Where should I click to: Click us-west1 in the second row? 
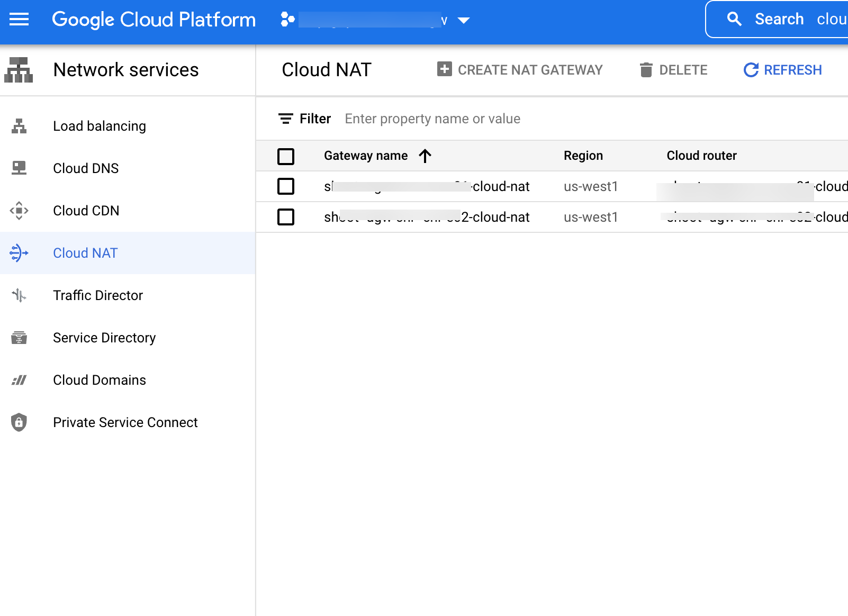point(591,217)
